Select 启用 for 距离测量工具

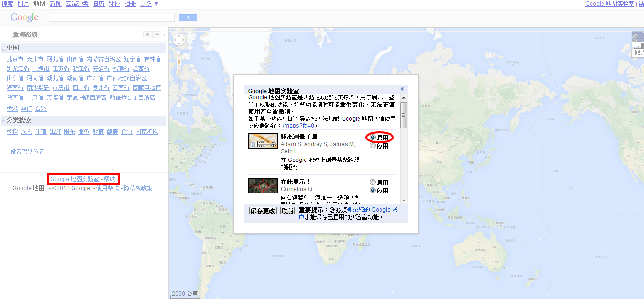coord(373,138)
